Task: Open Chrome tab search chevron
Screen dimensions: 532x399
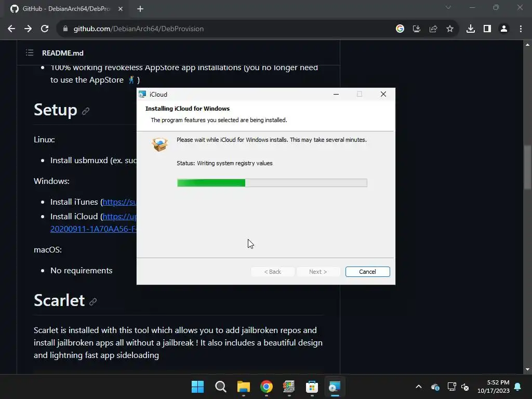Action: click(448, 7)
